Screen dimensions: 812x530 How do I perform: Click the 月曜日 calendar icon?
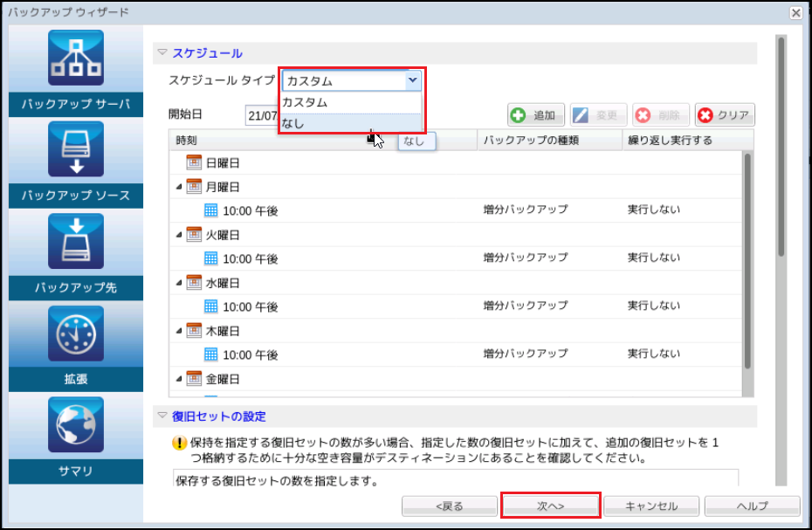[x=194, y=187]
